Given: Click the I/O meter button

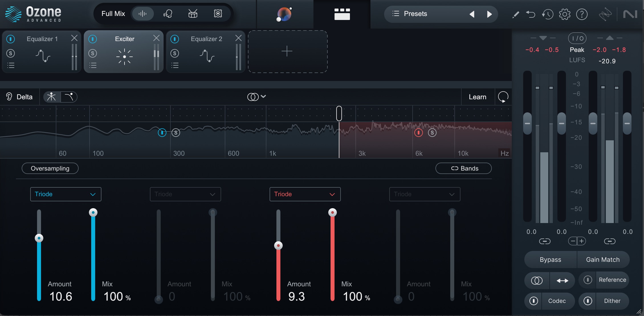Looking at the screenshot, I should tap(577, 38).
